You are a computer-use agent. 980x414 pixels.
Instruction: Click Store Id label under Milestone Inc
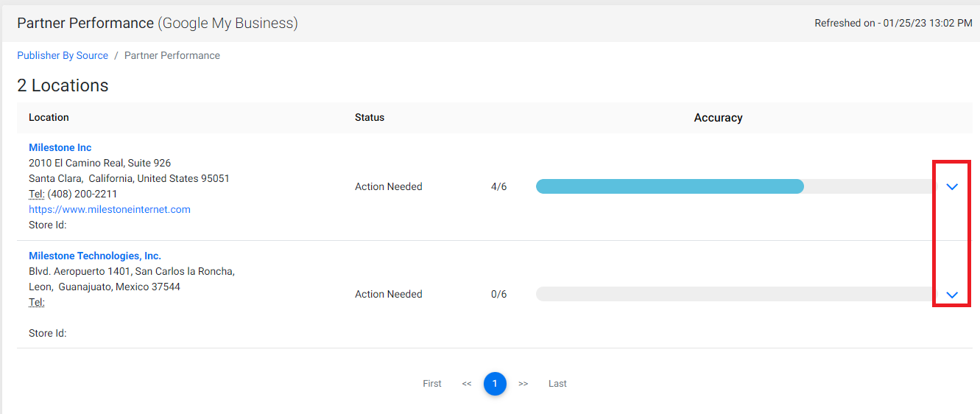[x=48, y=225]
